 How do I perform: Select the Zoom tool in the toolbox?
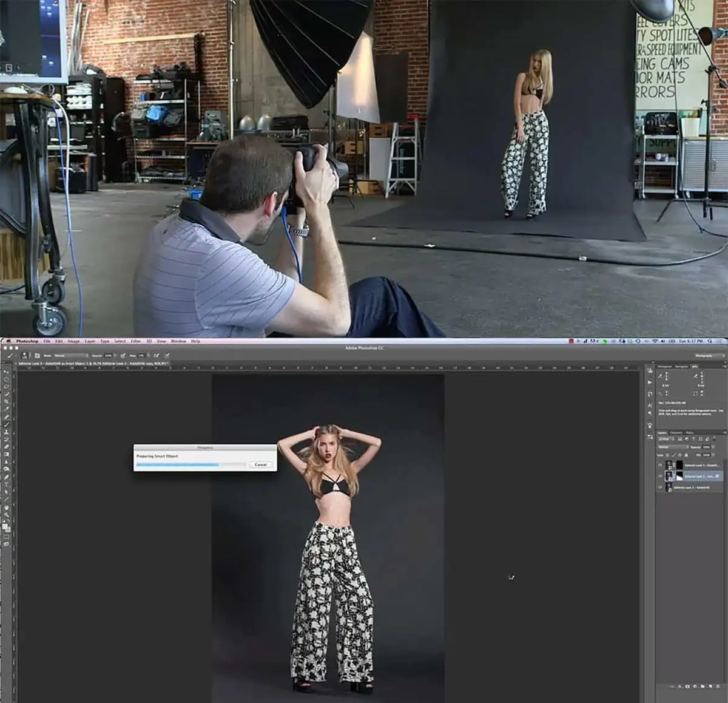7,515
